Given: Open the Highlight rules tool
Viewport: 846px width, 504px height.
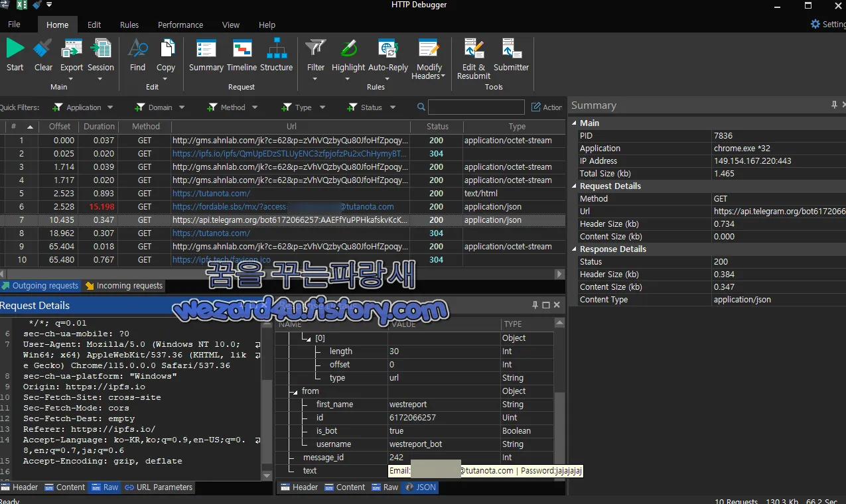Looking at the screenshot, I should click(x=348, y=60).
